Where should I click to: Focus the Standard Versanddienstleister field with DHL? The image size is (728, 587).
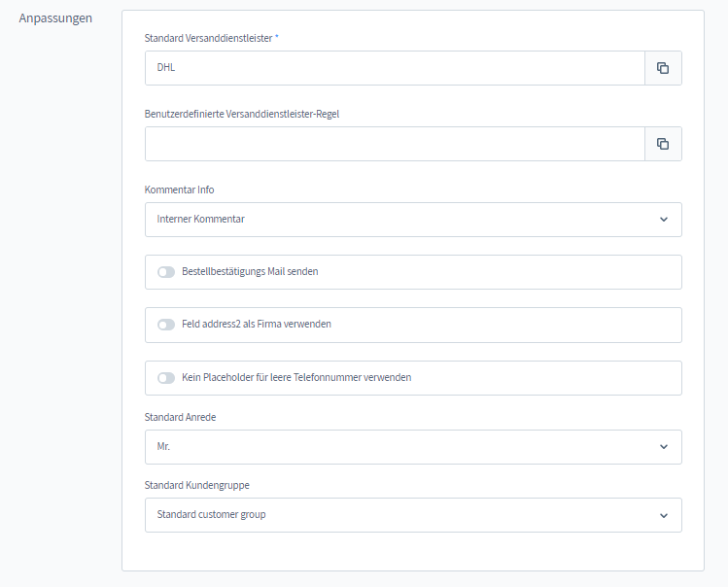coord(395,68)
